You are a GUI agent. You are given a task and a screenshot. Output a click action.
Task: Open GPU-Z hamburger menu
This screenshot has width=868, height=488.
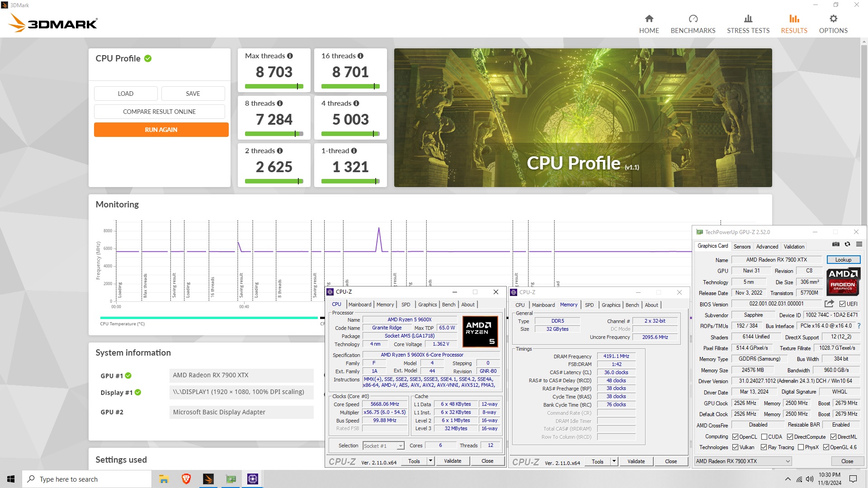[859, 244]
